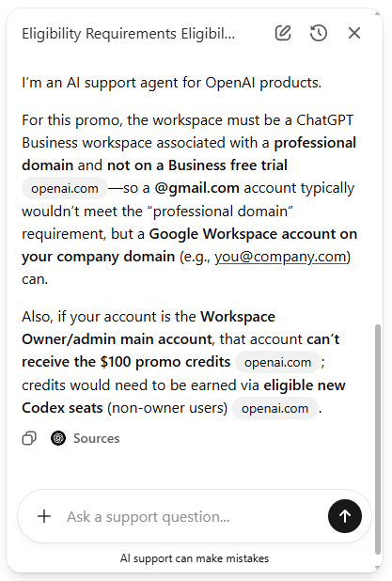The width and height of the screenshot is (392, 581).
Task: Close the support chat panel
Action: (x=354, y=33)
